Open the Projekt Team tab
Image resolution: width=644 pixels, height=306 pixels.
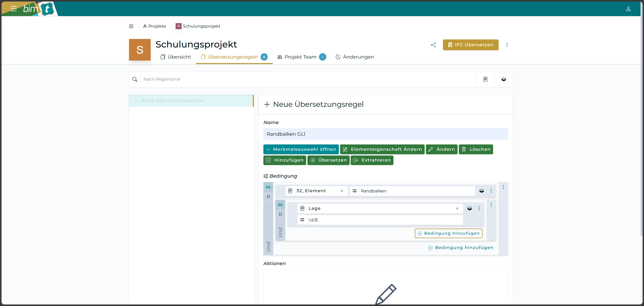(x=300, y=57)
